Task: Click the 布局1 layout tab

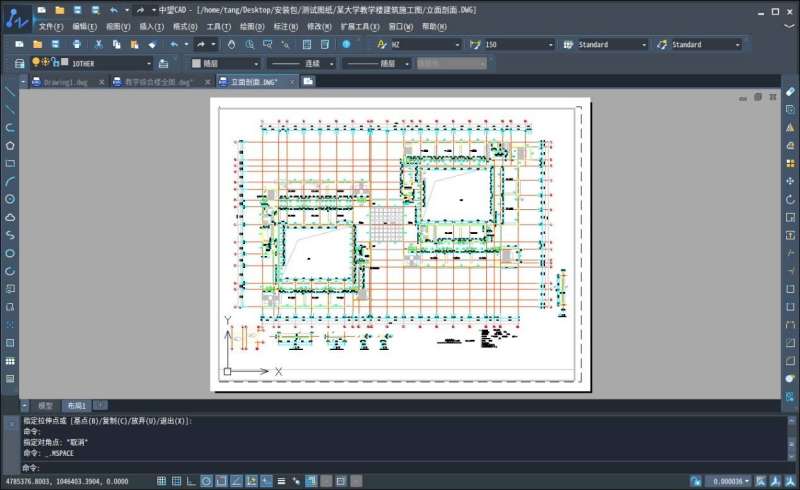Action: tap(76, 406)
